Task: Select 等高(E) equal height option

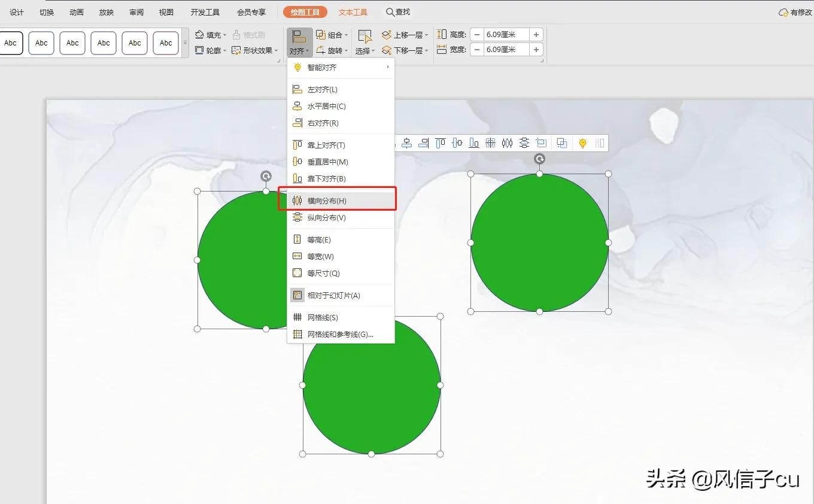Action: pyautogui.click(x=341, y=240)
